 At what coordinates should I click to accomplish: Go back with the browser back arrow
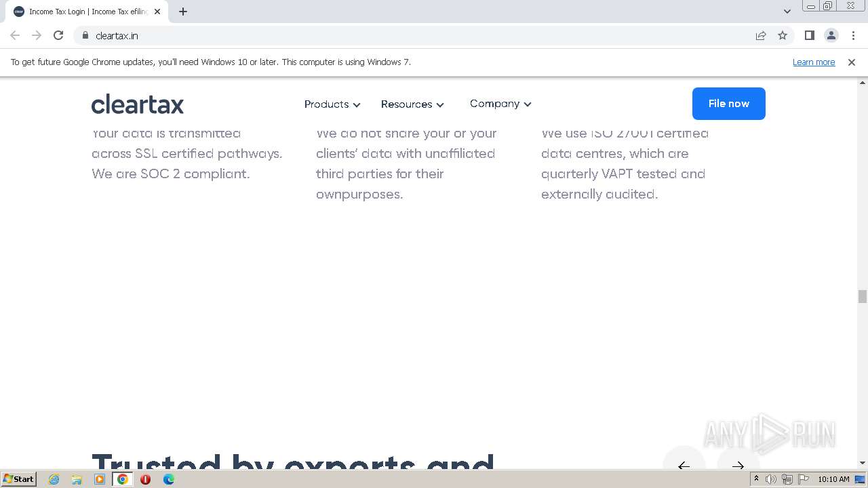click(15, 35)
